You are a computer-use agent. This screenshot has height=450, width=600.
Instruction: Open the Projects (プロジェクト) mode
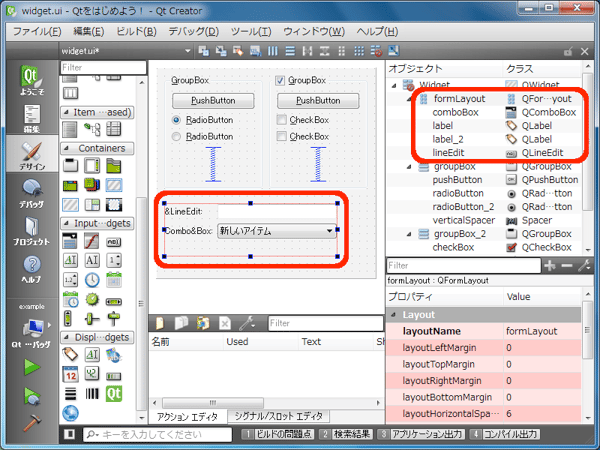[31, 231]
